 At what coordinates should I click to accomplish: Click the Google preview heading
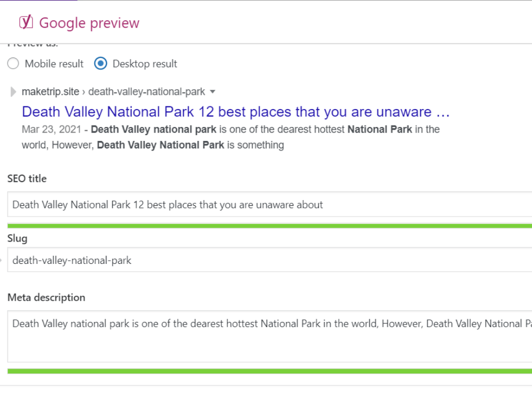pyautogui.click(x=89, y=23)
